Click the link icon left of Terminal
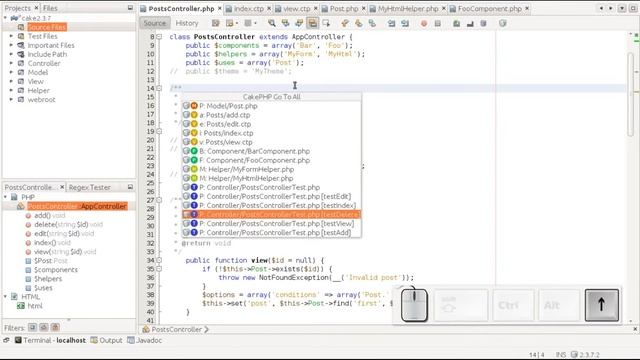Screen dimensions: 640x360 click(x=6, y=340)
